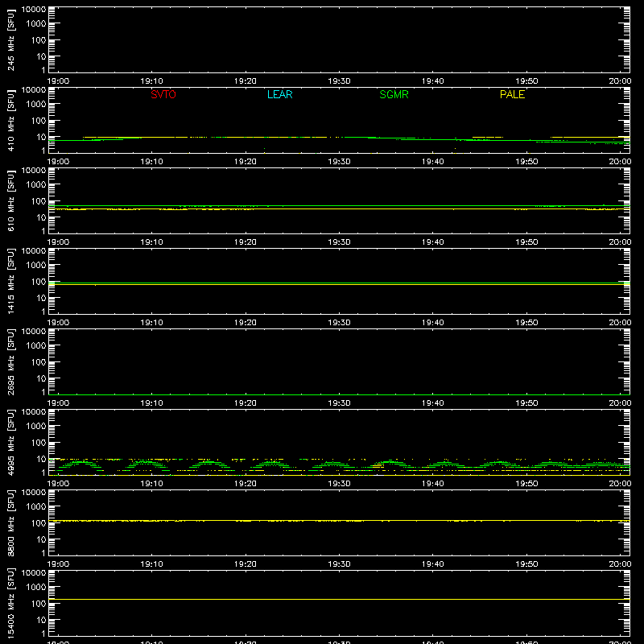Image resolution: width=644 pixels, height=644 pixels.
Task: Select the 8800 MHz [SFU] axis title
Action: coord(10,522)
